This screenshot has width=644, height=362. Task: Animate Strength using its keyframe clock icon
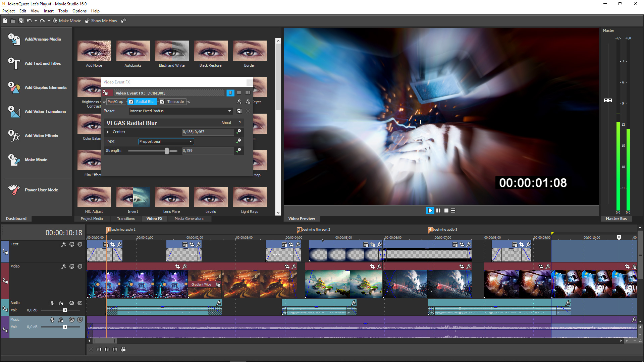(239, 150)
